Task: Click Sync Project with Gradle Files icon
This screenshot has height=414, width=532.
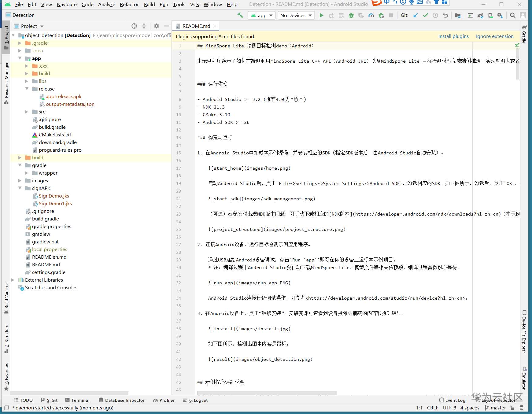Action: tap(480, 15)
